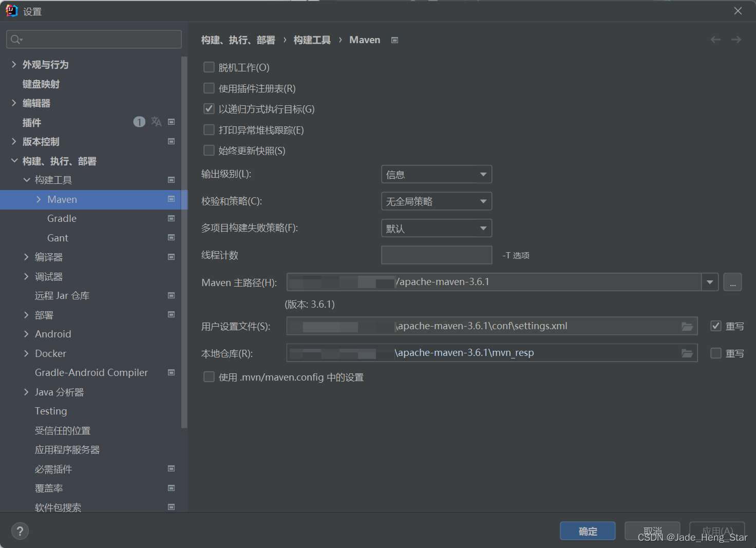
Task: Select 应用程序服务器 in settings tree
Action: pos(67,450)
